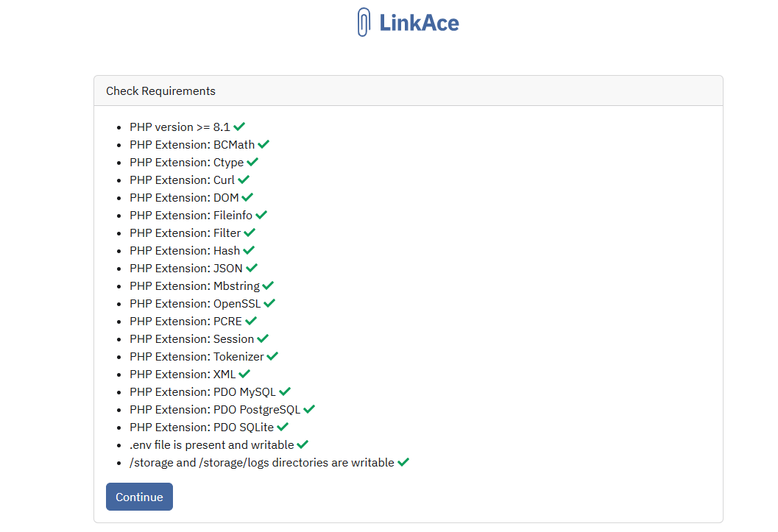The height and width of the screenshot is (532, 778).
Task: Click the Check Requirements card header
Action: tap(409, 91)
